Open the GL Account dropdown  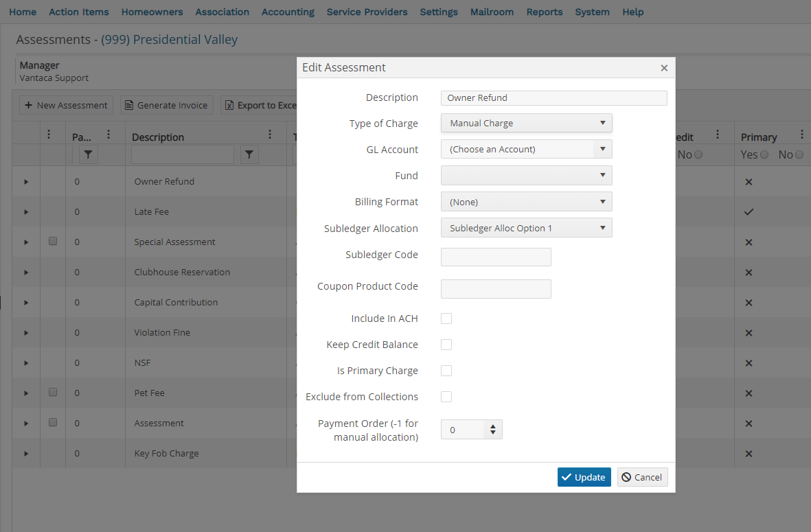pos(526,150)
